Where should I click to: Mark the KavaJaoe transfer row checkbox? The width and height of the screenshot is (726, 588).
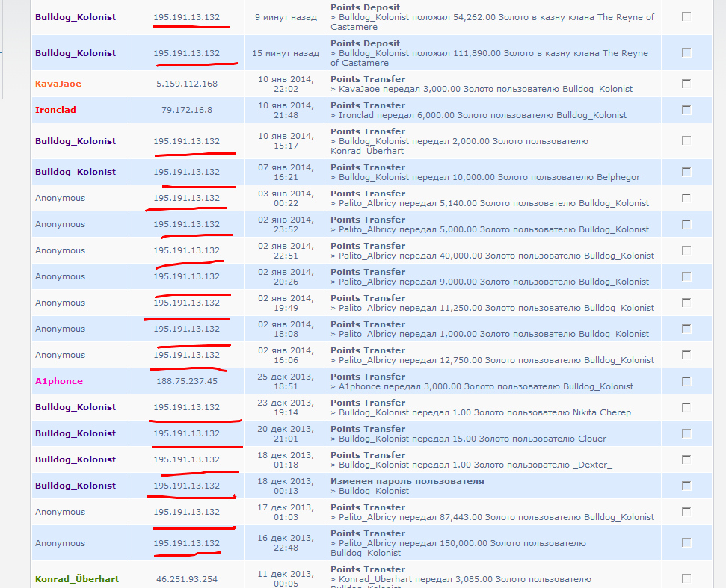(686, 84)
